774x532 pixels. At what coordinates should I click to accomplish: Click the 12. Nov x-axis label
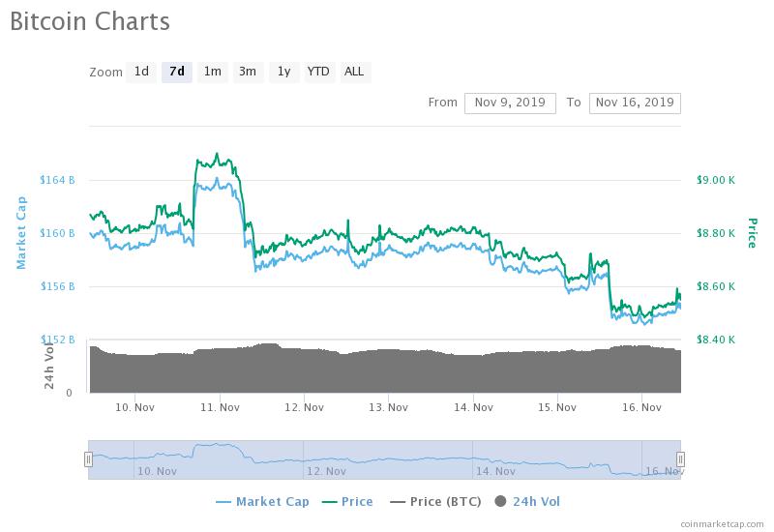click(x=304, y=407)
